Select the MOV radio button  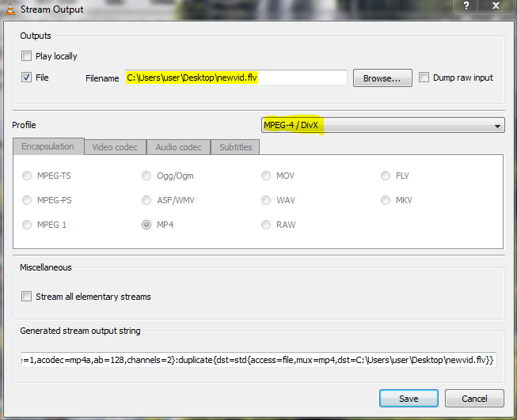tap(266, 176)
